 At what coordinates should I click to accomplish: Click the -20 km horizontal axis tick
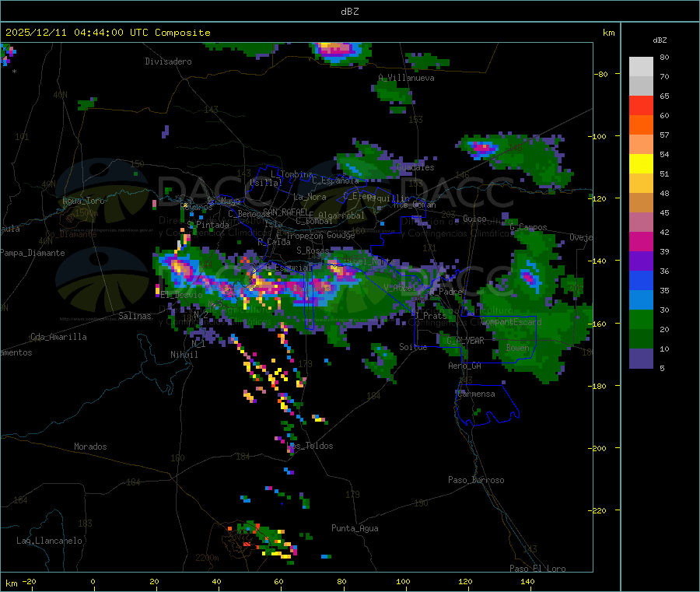[x=30, y=581]
